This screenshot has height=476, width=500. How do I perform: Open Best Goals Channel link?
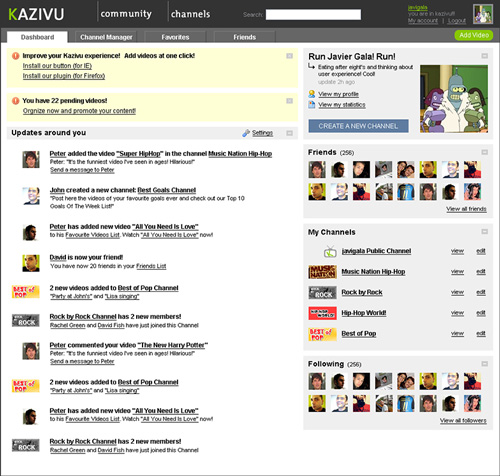click(x=167, y=190)
